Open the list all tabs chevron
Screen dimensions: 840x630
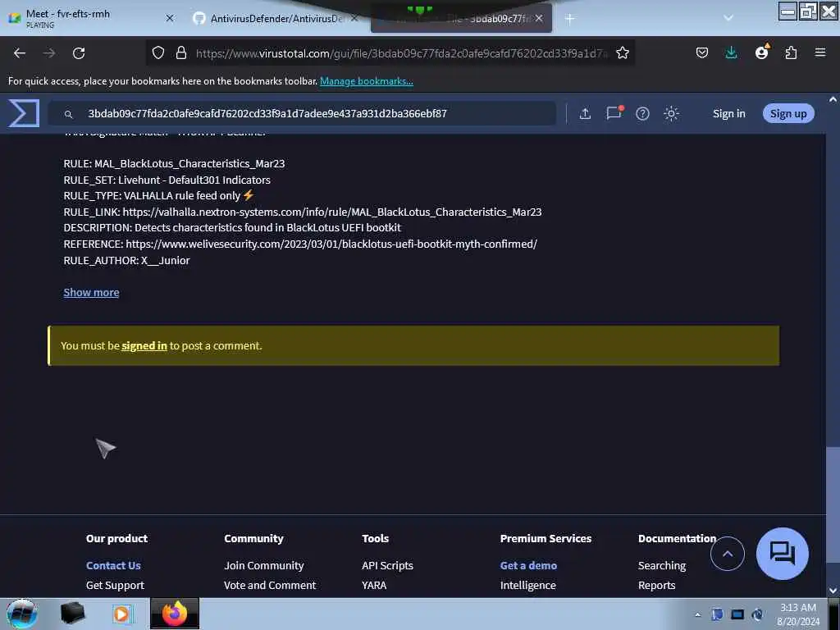coord(728,18)
